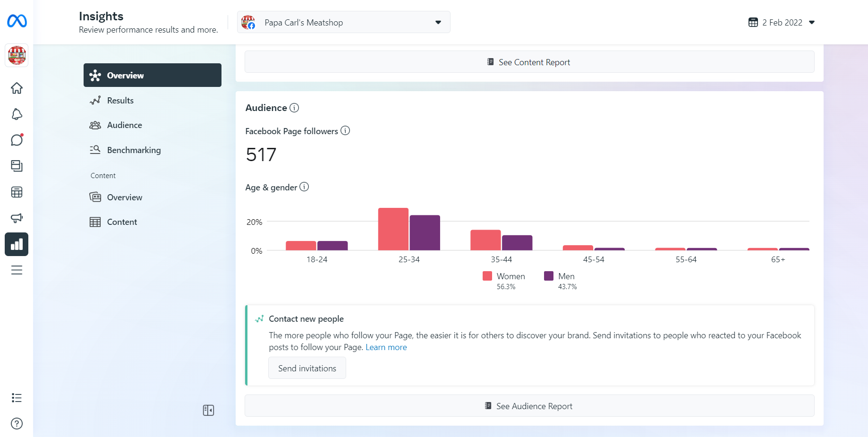This screenshot has height=437, width=868.
Task: Click the Men bar for 35-44
Action: click(x=517, y=243)
